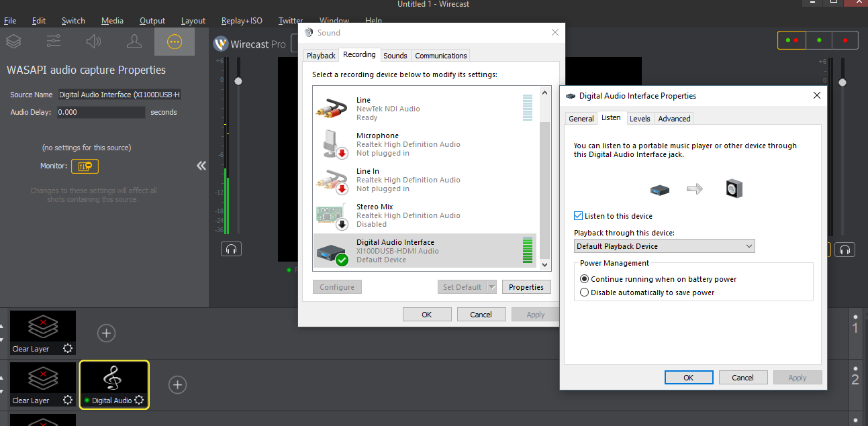Image resolution: width=868 pixels, height=426 pixels.
Task: Open the layers panel icon
Action: 13,42
